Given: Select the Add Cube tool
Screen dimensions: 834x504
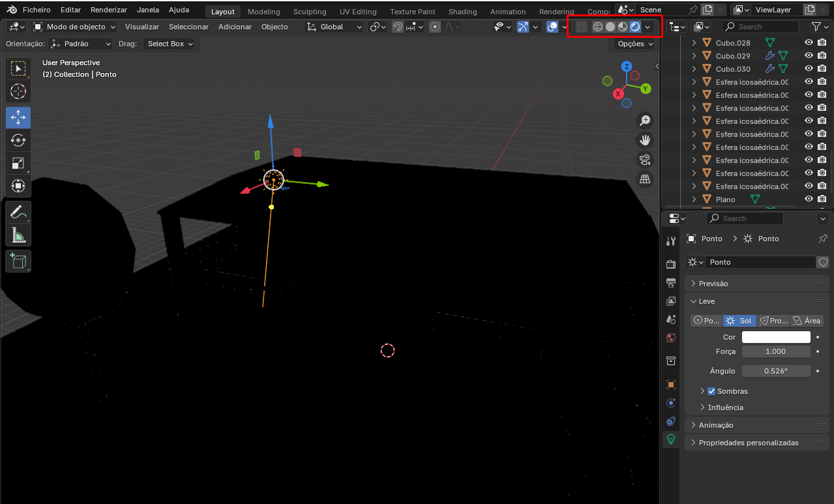Looking at the screenshot, I should [18, 261].
